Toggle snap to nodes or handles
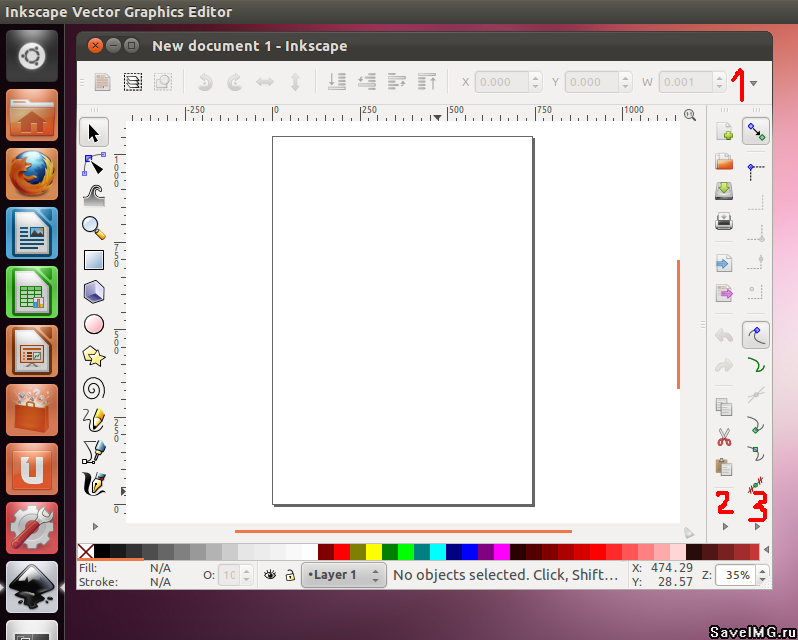This screenshot has height=640, width=798. (756, 335)
